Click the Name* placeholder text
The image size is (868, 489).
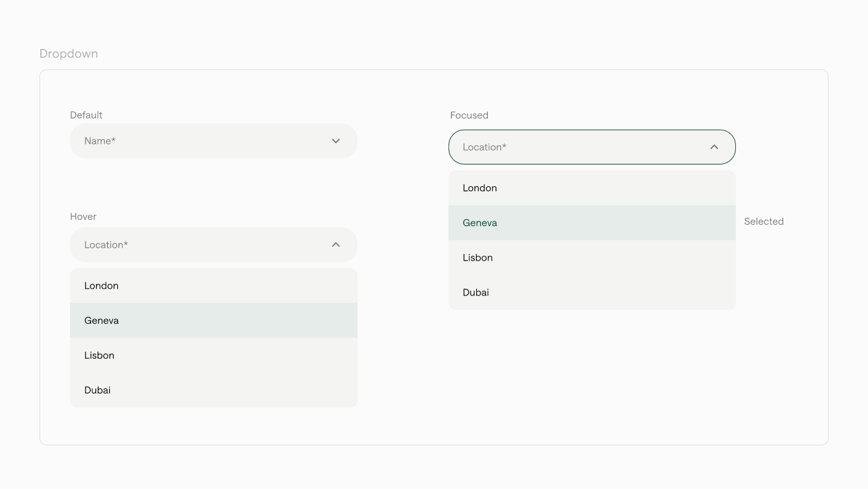pos(100,141)
